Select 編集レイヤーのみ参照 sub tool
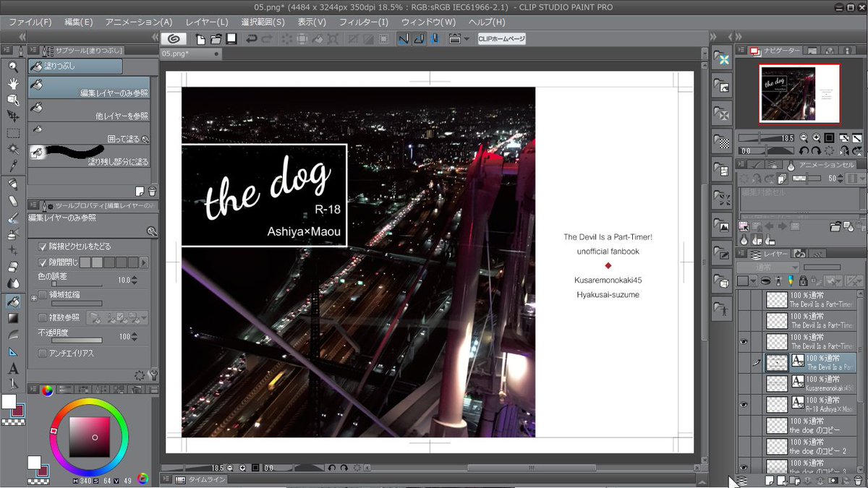The image size is (868, 488). tap(89, 89)
